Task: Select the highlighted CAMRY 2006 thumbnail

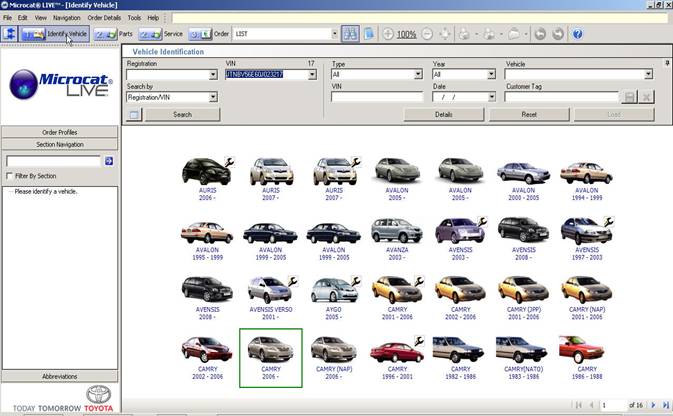Action: click(x=271, y=358)
